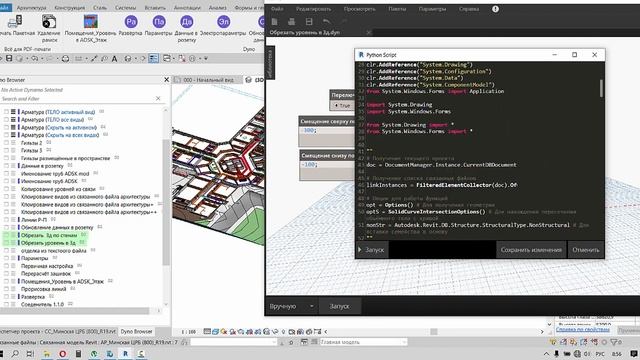Viewport: 640px width, 360px height.
Task: Switch to the Dyno Browser bottom tab
Action: [136, 331]
